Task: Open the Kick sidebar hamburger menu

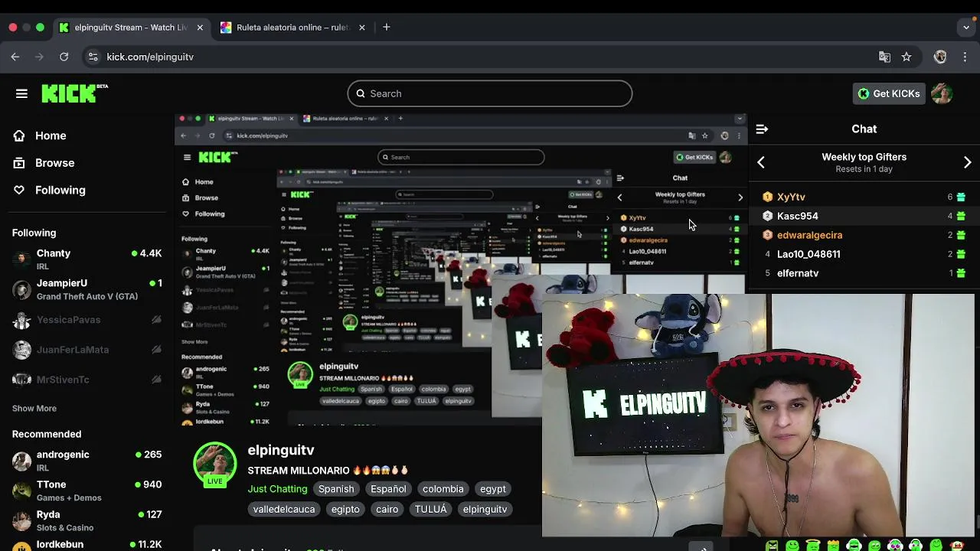Action: coord(21,93)
